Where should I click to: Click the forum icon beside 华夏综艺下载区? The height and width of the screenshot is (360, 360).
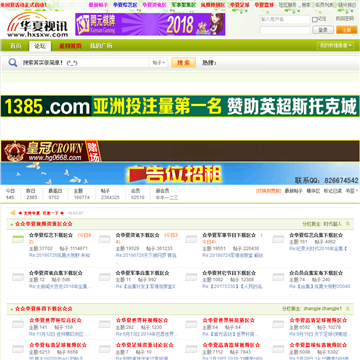18,239
